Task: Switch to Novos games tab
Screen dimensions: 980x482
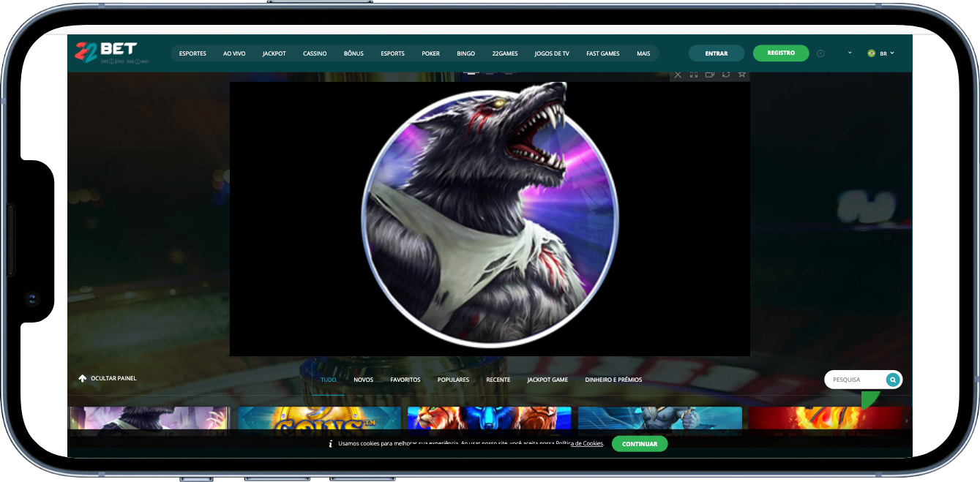Action: pyautogui.click(x=364, y=380)
